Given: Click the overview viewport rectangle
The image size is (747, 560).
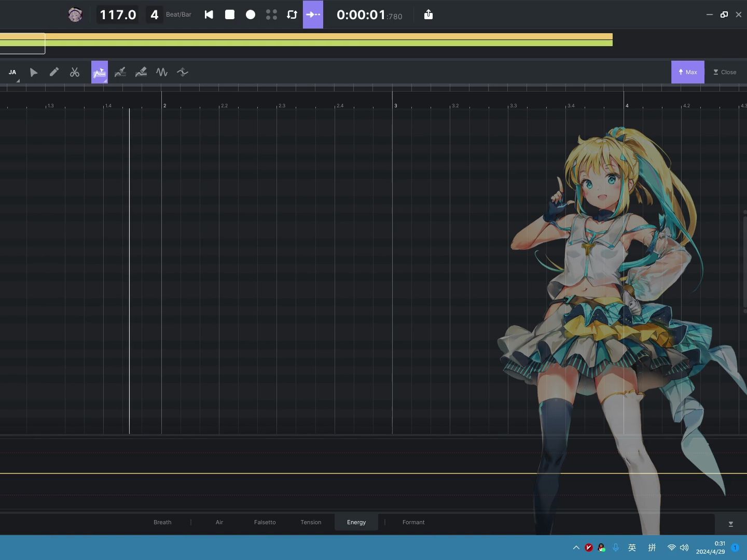Looking at the screenshot, I should point(22,44).
